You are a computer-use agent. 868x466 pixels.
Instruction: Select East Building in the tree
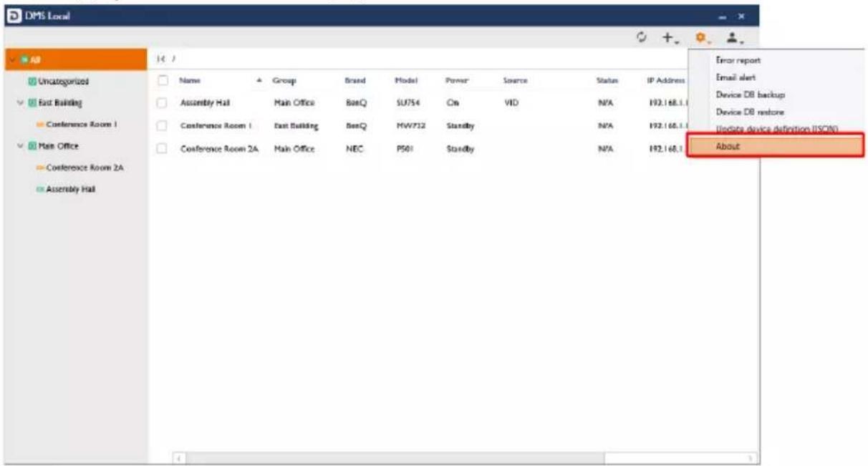coord(59,103)
